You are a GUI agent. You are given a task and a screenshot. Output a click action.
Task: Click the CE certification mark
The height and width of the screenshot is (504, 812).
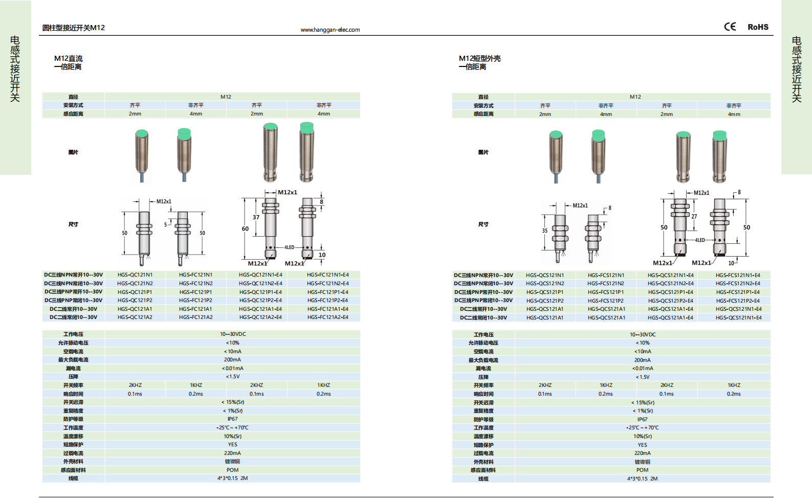(730, 27)
